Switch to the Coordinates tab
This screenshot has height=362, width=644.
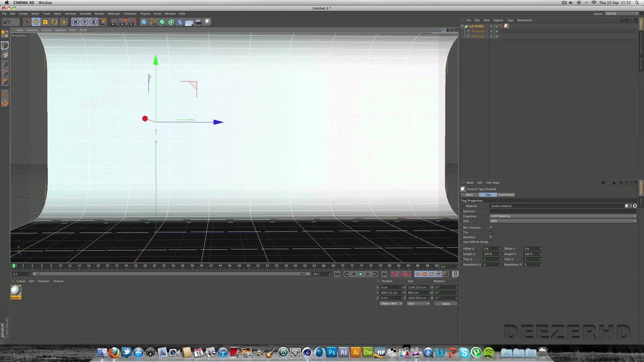pos(506,195)
